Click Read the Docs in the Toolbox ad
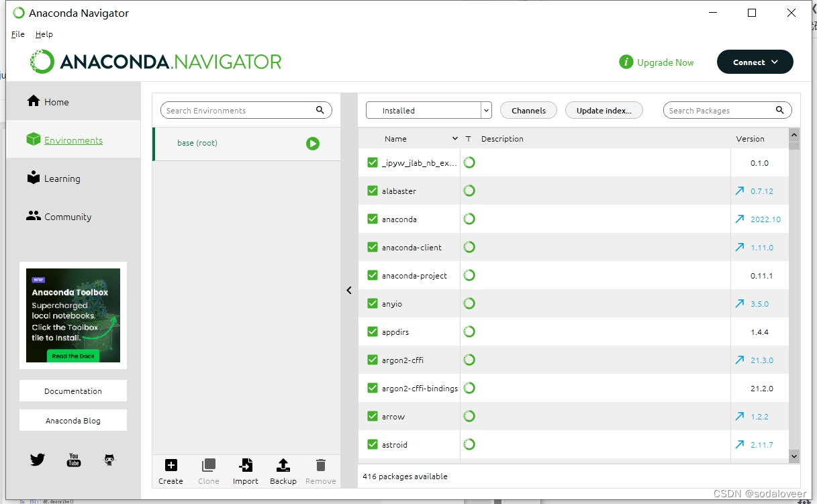This screenshot has width=817, height=504. [x=73, y=356]
